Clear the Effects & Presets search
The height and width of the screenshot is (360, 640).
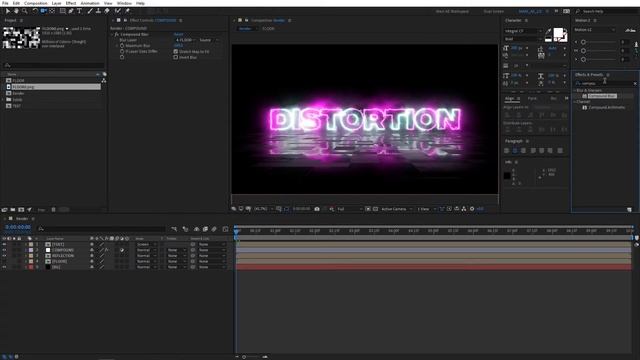[x=635, y=83]
